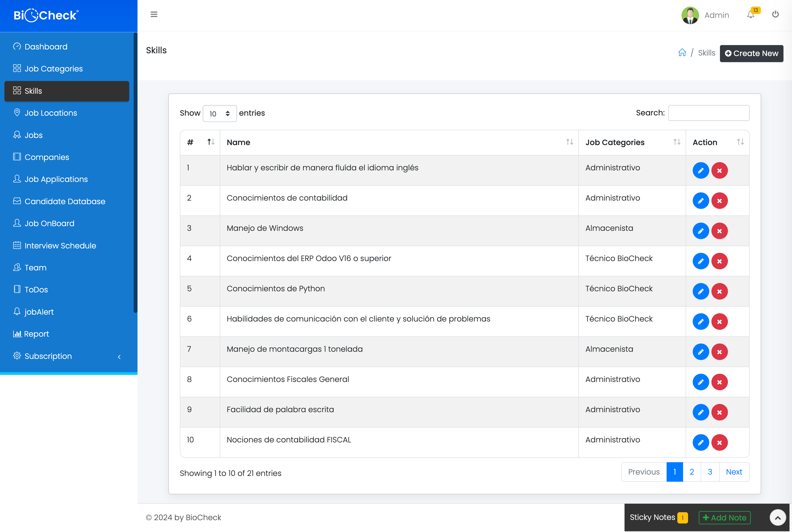The image size is (792, 532).
Task: Delete 'Nociones de contabilidad FISCAL' skill
Action: click(x=719, y=442)
